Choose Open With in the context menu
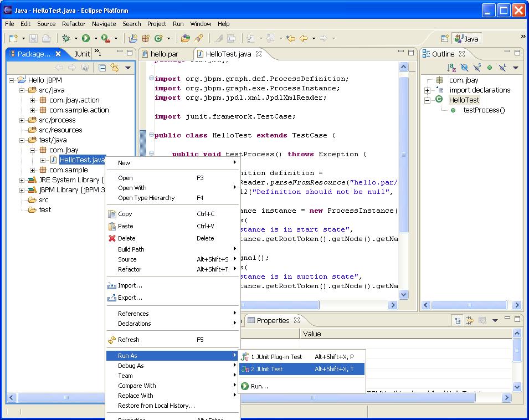This screenshot has height=420, width=529. [x=172, y=188]
